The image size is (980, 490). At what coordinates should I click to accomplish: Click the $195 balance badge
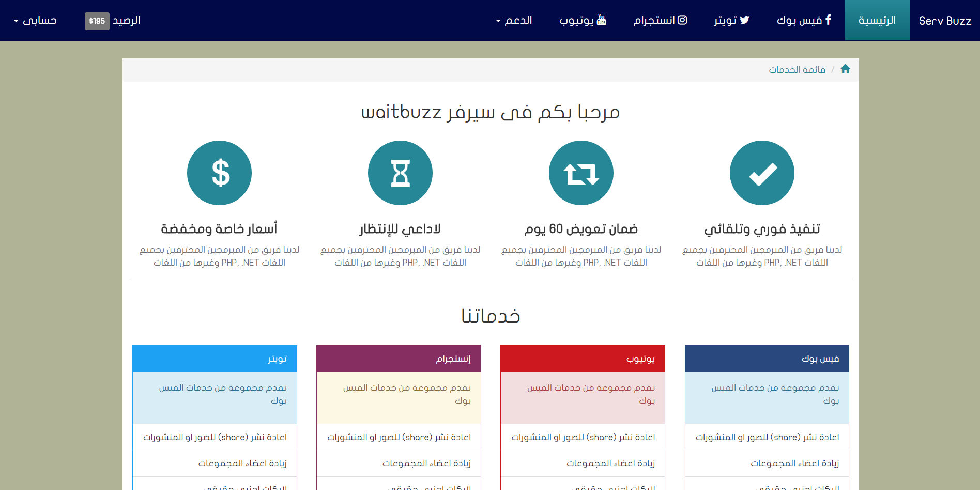[x=97, y=21]
